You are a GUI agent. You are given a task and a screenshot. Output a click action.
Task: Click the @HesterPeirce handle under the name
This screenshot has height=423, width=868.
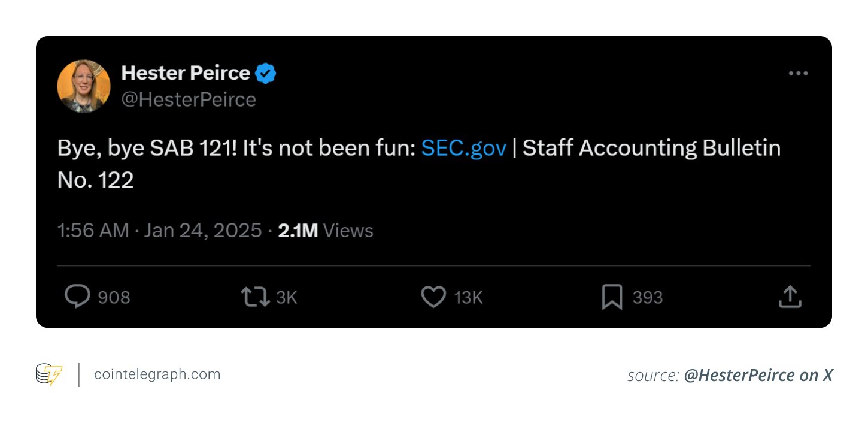pos(189,99)
